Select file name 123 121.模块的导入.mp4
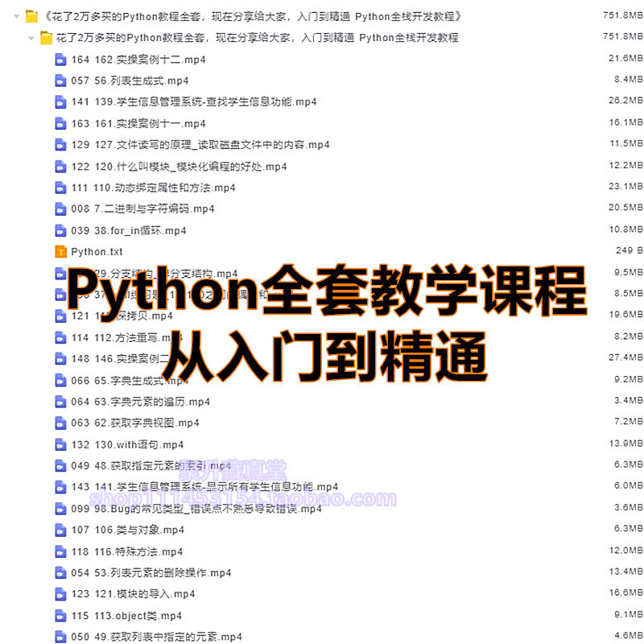Screen dimensions: 644x644 pyautogui.click(x=133, y=594)
